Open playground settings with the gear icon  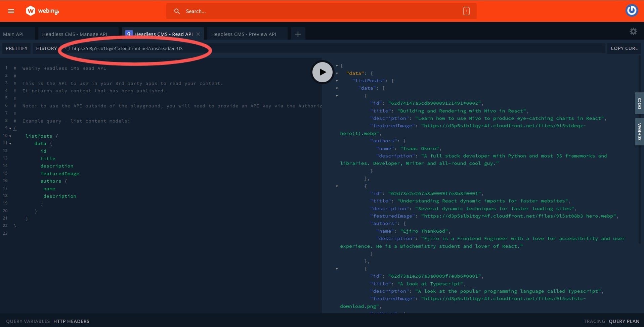click(633, 31)
